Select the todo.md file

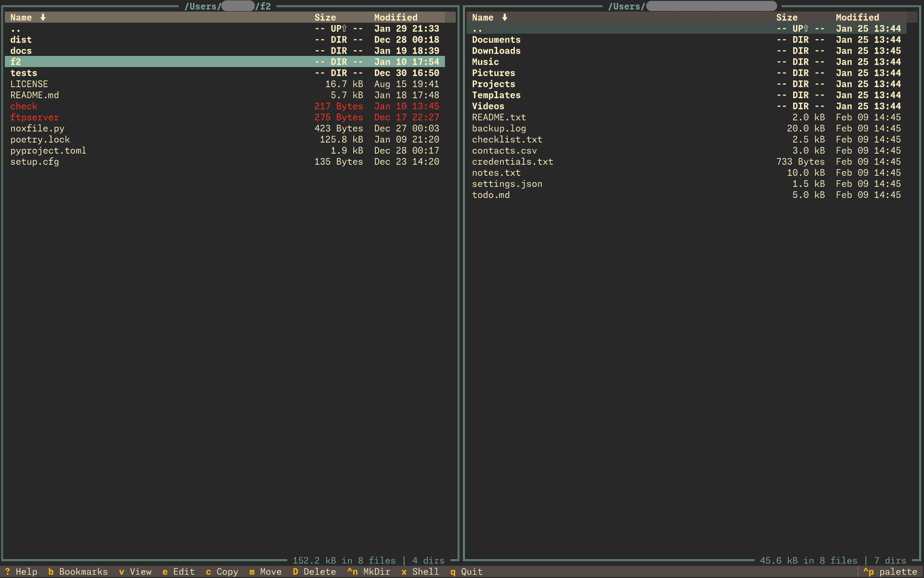687,195
